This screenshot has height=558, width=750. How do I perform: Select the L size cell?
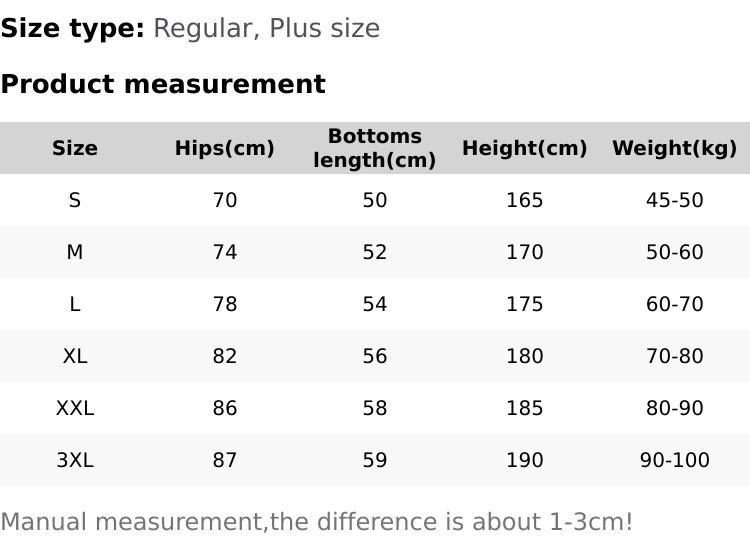coord(75,305)
